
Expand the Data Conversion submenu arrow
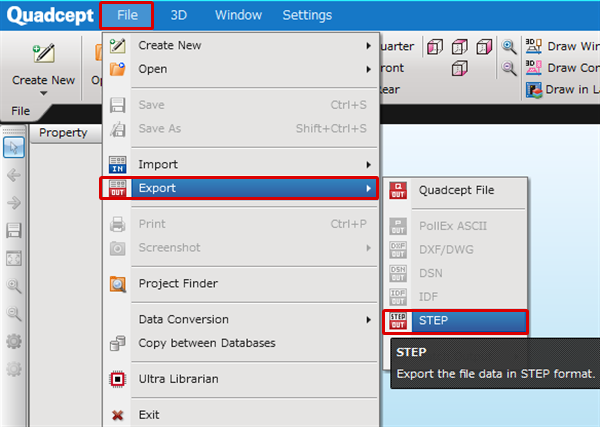tap(368, 319)
